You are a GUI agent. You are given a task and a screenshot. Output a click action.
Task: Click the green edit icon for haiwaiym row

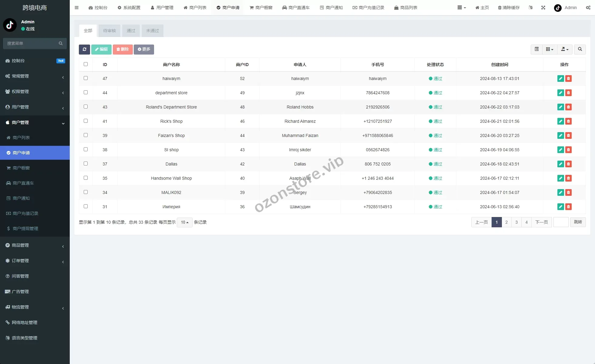pyautogui.click(x=560, y=78)
